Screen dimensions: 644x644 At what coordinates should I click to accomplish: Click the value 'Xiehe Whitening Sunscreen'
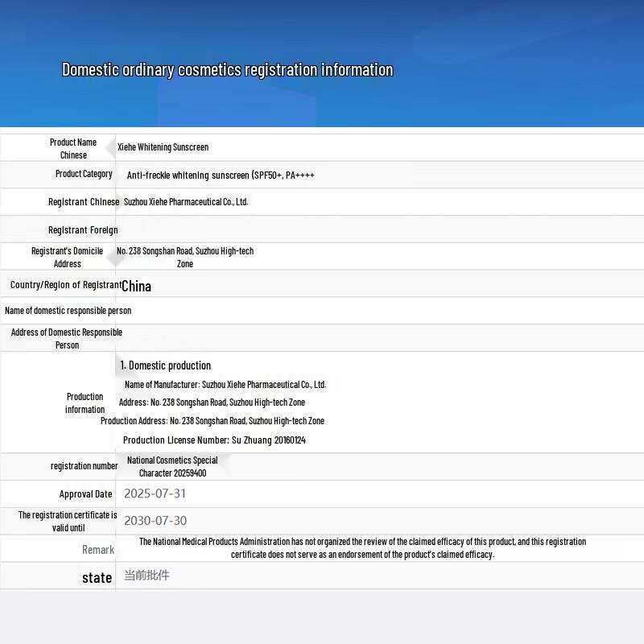(x=163, y=147)
